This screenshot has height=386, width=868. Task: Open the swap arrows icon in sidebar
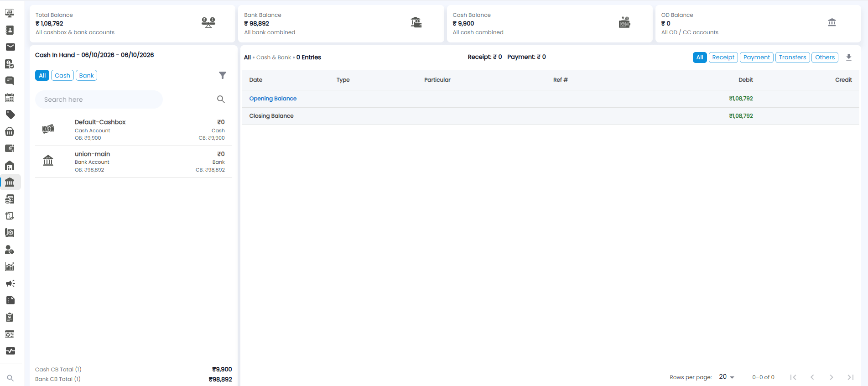tap(10, 216)
